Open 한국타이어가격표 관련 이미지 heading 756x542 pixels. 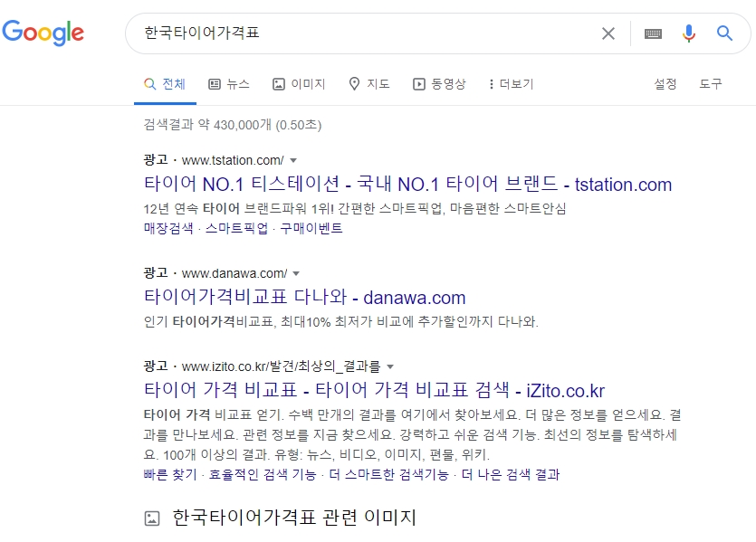[294, 518]
